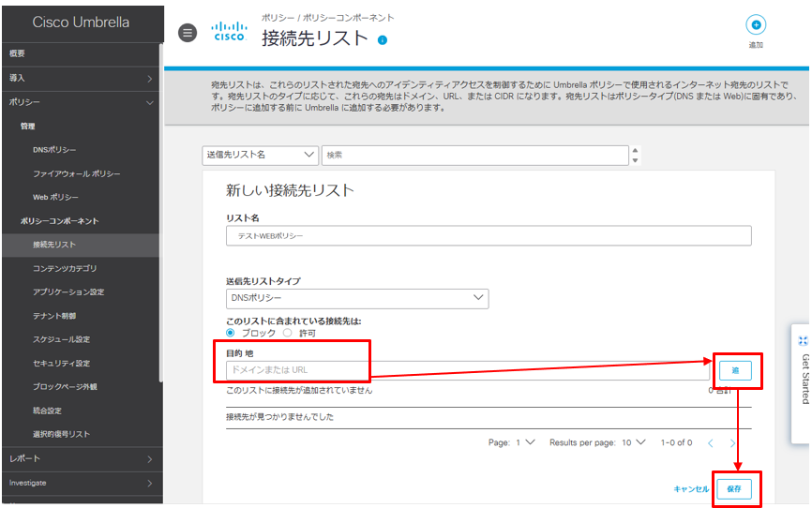This screenshot has width=812, height=508.
Task: Click the キャンセル link
Action: click(691, 489)
